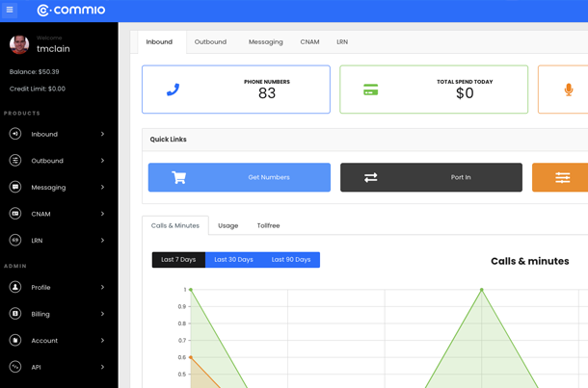Click the shopping cart icon
The image size is (588, 388).
[179, 177]
